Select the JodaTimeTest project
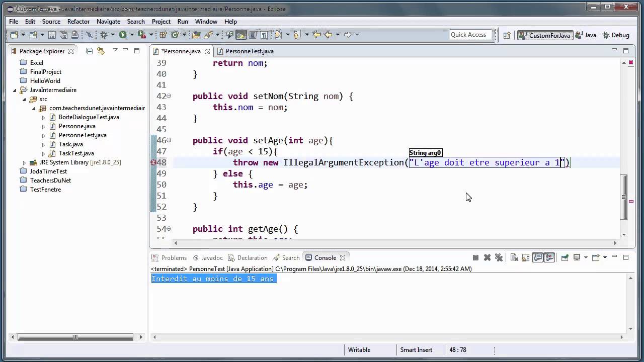The height and width of the screenshot is (362, 644). (x=48, y=171)
